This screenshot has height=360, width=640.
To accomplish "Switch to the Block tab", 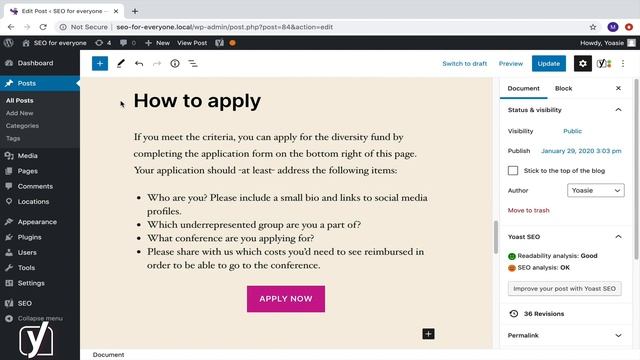I will pos(563,88).
